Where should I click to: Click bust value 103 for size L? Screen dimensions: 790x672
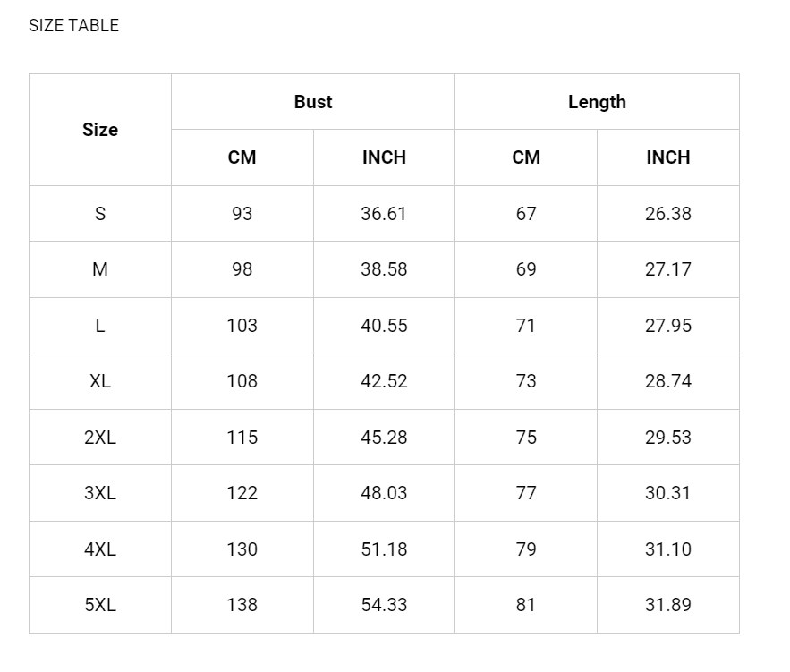(242, 326)
